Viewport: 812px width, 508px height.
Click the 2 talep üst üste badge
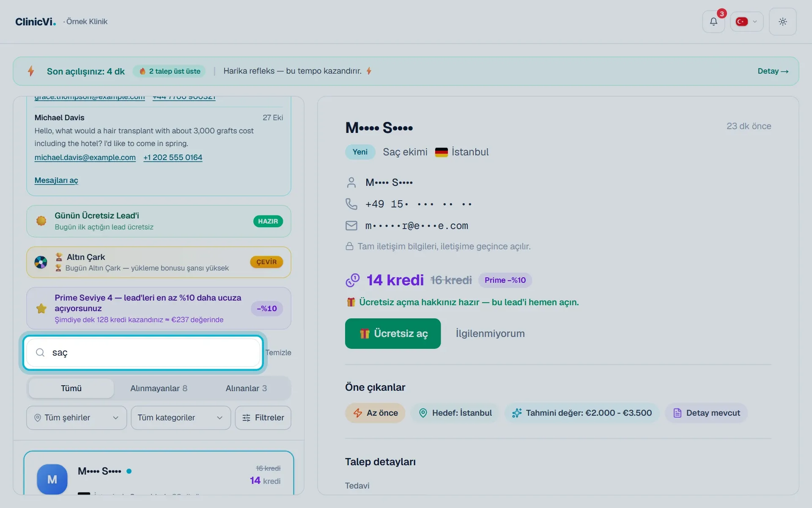tap(170, 71)
